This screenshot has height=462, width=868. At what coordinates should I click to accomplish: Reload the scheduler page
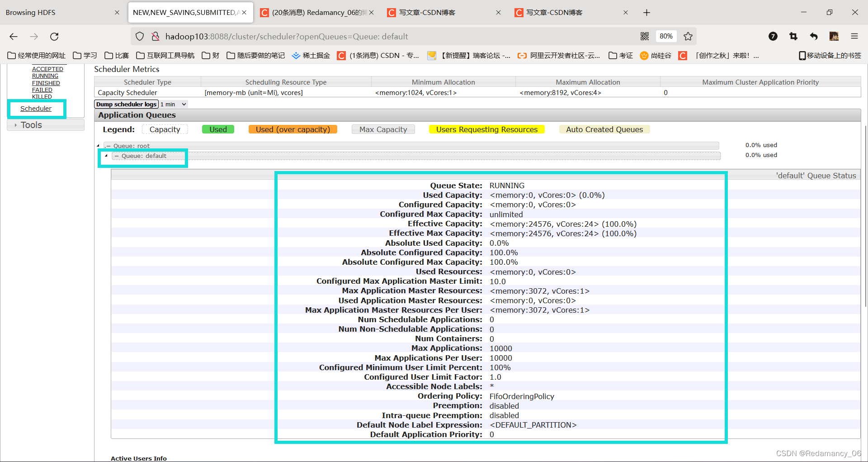[54, 36]
